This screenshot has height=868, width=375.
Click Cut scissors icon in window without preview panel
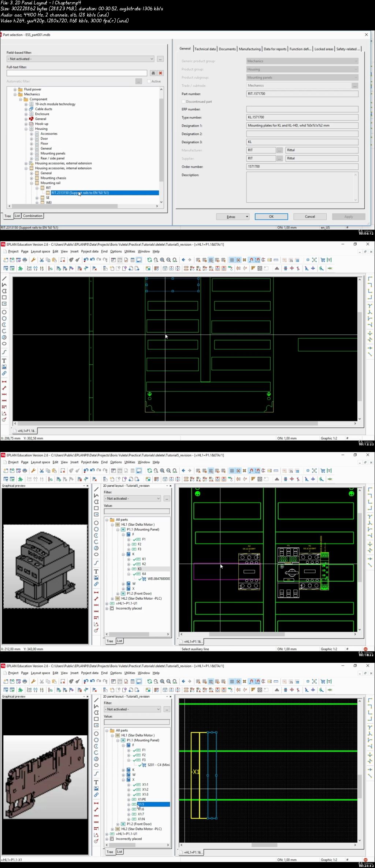click(42, 260)
